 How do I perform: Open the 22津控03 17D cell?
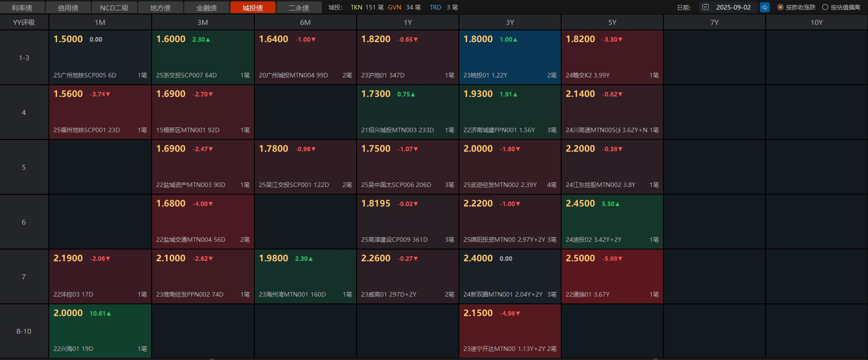point(100,277)
